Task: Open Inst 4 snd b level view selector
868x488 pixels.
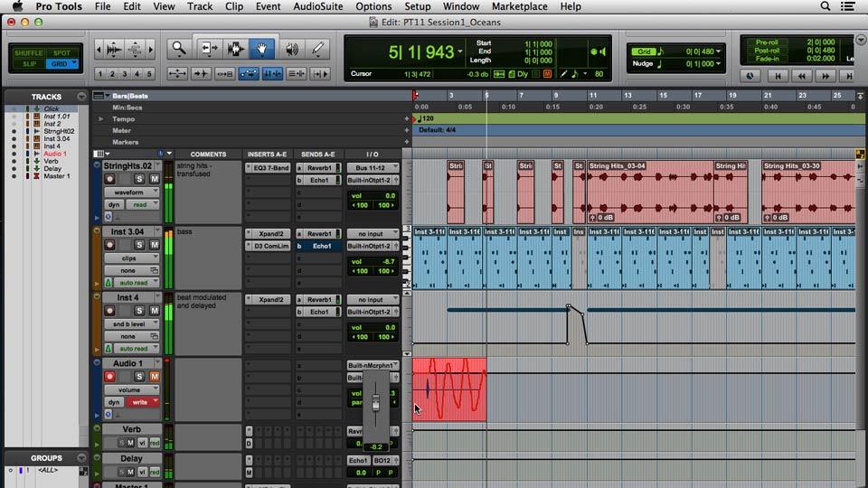Action: click(x=132, y=324)
